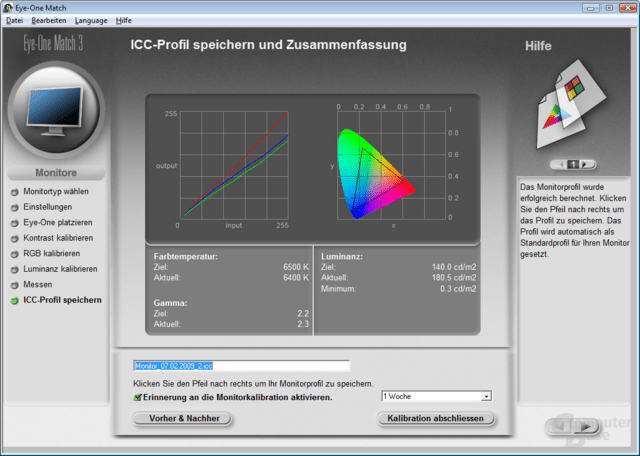Image resolution: width=640 pixels, height=456 pixels.
Task: Click the forward arrow to save profile
Action: [x=586, y=427]
